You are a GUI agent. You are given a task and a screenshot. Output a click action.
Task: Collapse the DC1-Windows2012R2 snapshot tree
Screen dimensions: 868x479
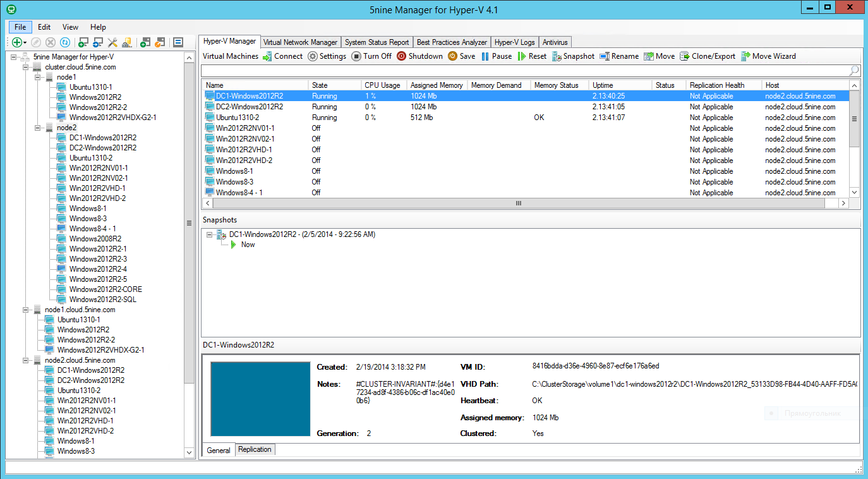(x=210, y=234)
